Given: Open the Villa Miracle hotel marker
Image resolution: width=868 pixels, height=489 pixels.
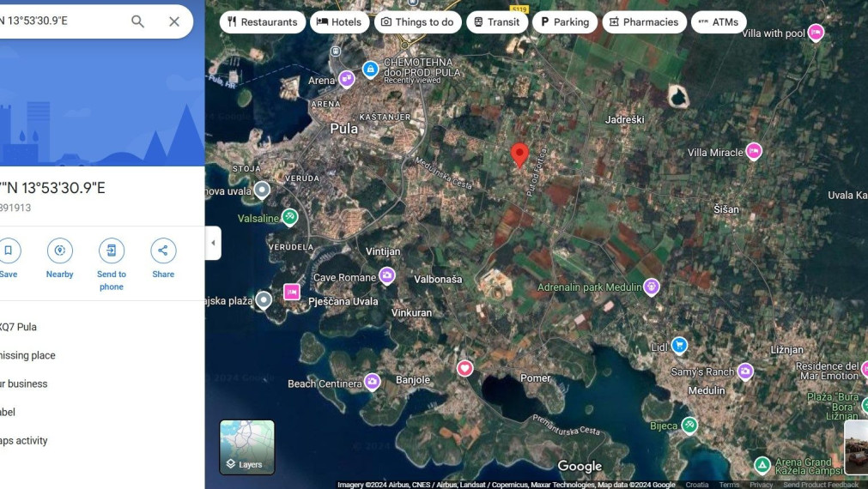Looking at the screenshot, I should pos(754,152).
